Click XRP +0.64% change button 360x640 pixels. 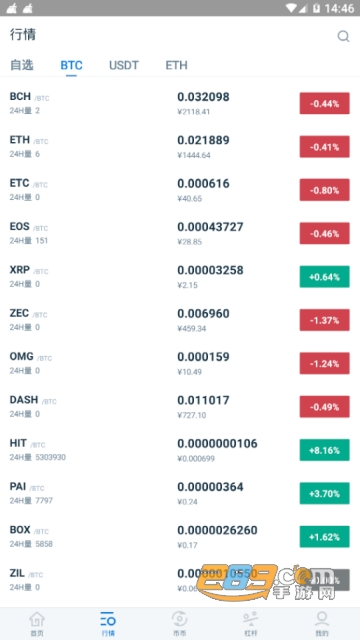coord(324,277)
